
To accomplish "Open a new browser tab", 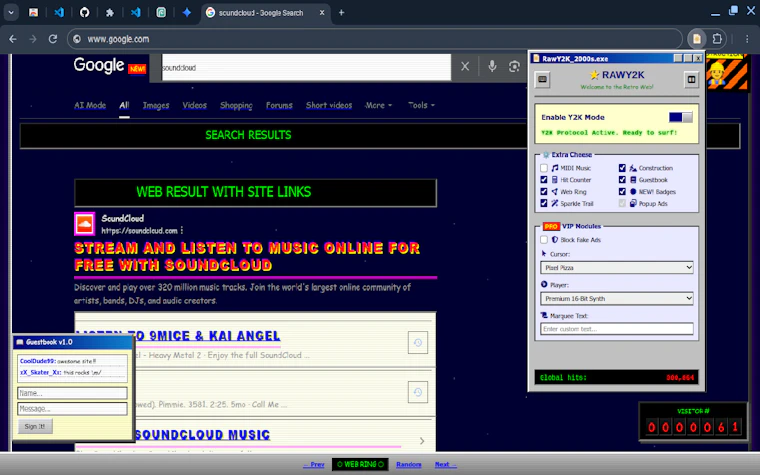I will (341, 13).
